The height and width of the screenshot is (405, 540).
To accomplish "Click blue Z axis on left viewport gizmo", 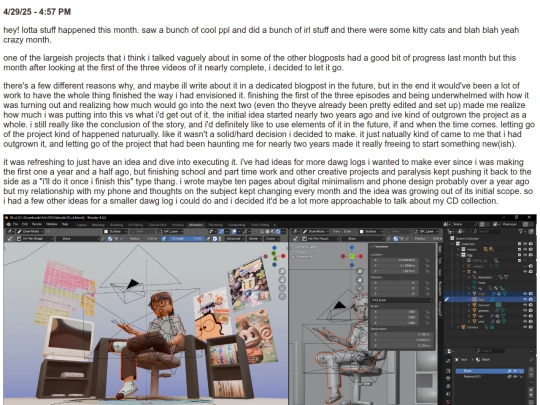I will coord(274,248).
